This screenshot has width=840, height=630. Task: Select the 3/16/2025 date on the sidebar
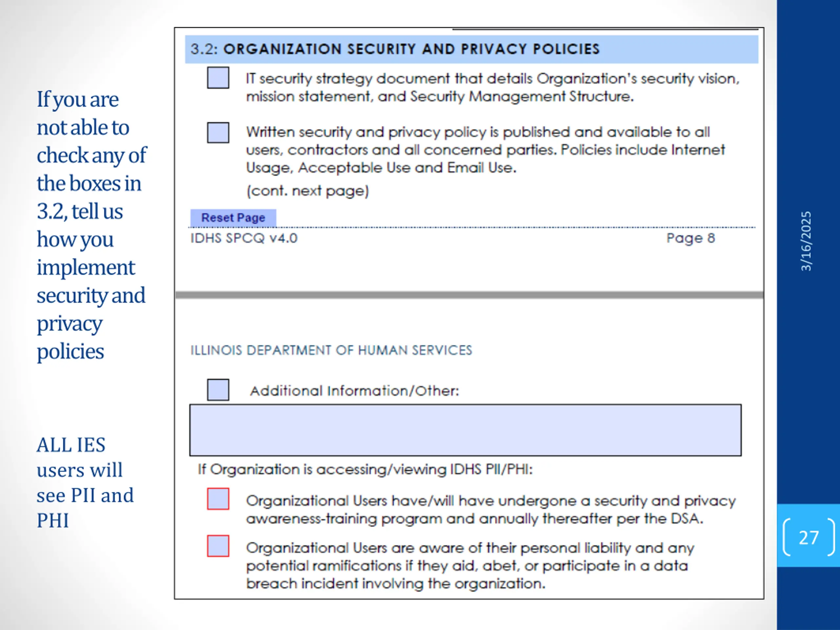(x=806, y=241)
